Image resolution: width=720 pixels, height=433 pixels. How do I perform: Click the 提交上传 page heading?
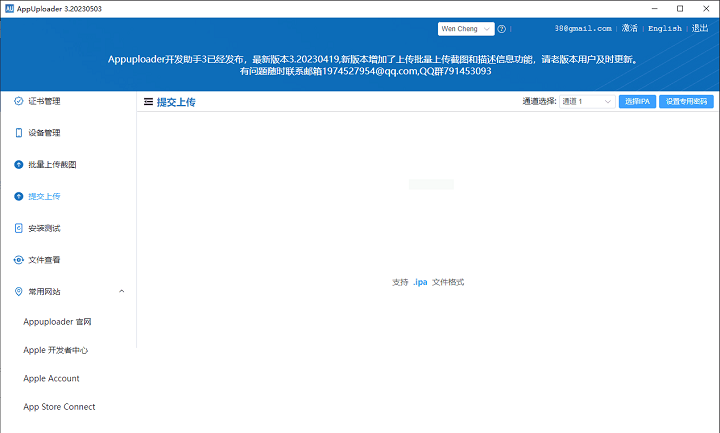176,102
